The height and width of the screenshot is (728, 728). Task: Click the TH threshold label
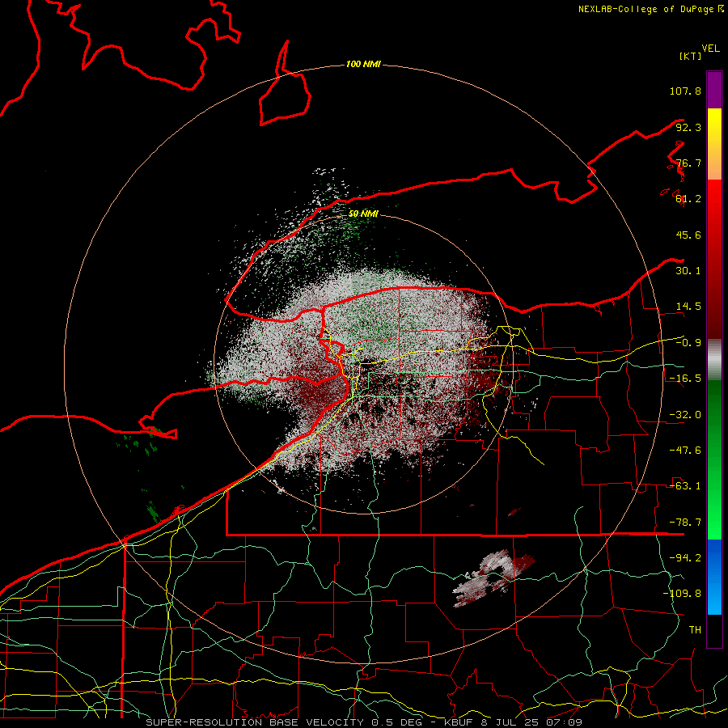(x=695, y=630)
